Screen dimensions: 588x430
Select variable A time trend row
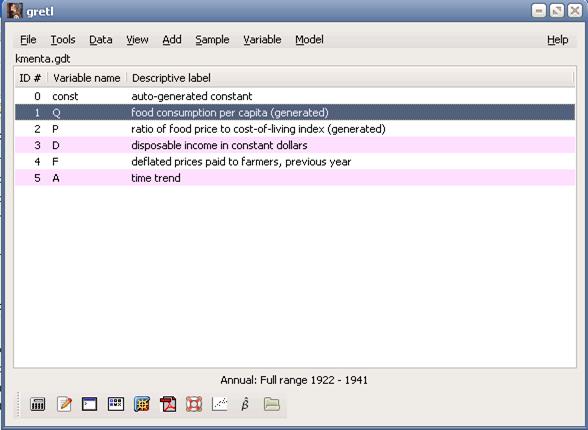tap(295, 178)
